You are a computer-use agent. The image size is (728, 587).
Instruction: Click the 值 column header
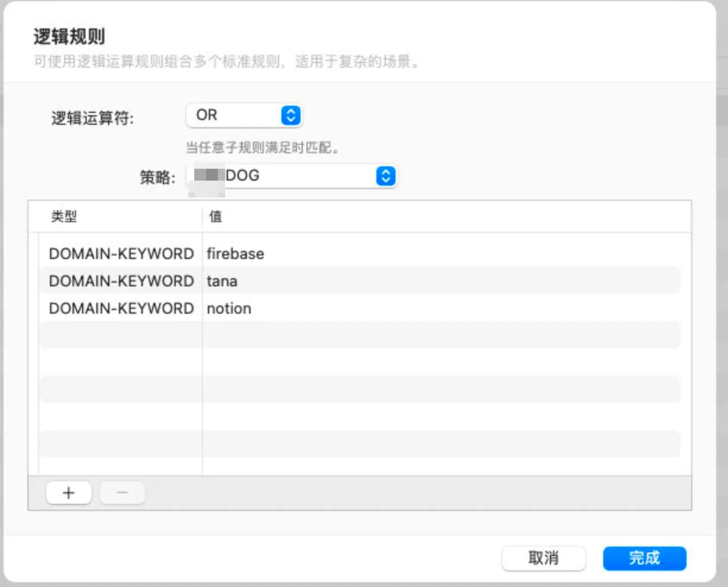click(x=216, y=217)
